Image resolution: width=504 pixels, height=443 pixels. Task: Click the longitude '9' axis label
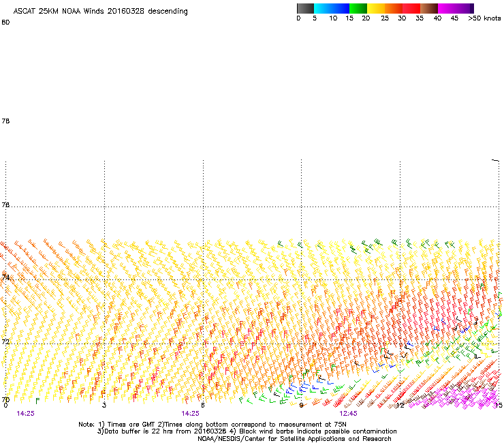pyautogui.click(x=301, y=406)
